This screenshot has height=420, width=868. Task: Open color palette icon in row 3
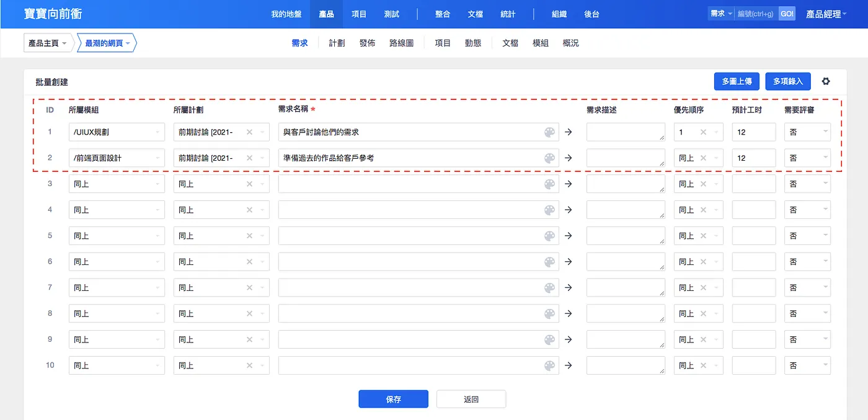pos(549,184)
